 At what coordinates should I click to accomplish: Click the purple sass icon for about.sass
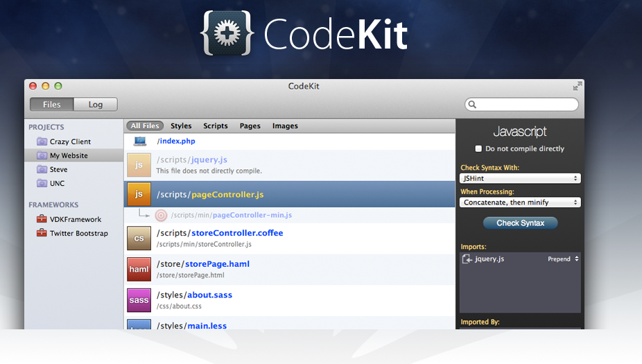coord(139,300)
